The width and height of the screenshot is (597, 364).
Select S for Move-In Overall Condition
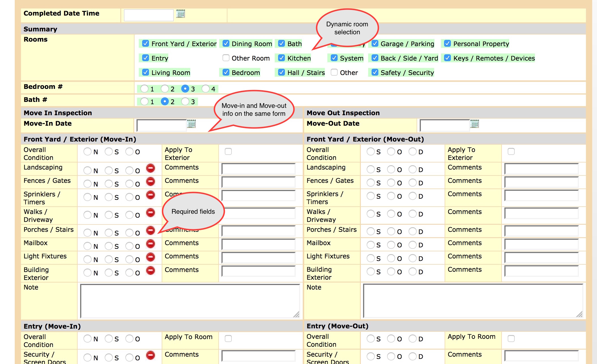(108, 151)
